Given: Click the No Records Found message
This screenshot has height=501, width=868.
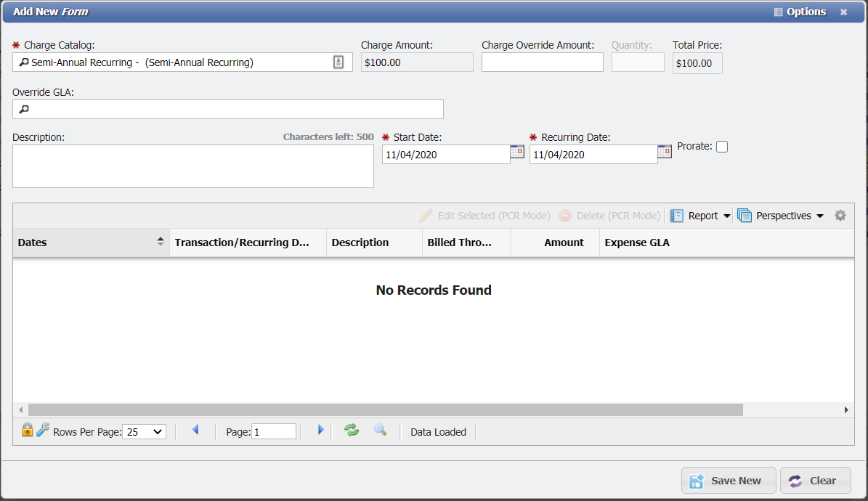Looking at the screenshot, I should 434,290.
